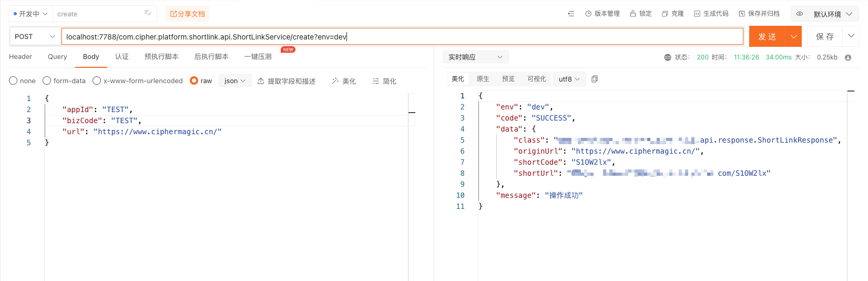Click the 分享文档 share document button
868x281 pixels.
pos(187,14)
